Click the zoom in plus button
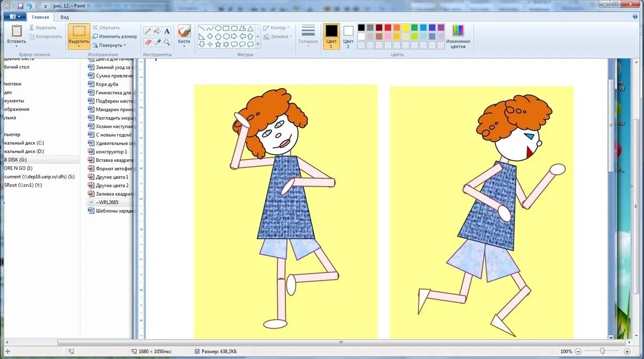Screen dimensions: 644x359 pyautogui.click(x=627, y=352)
